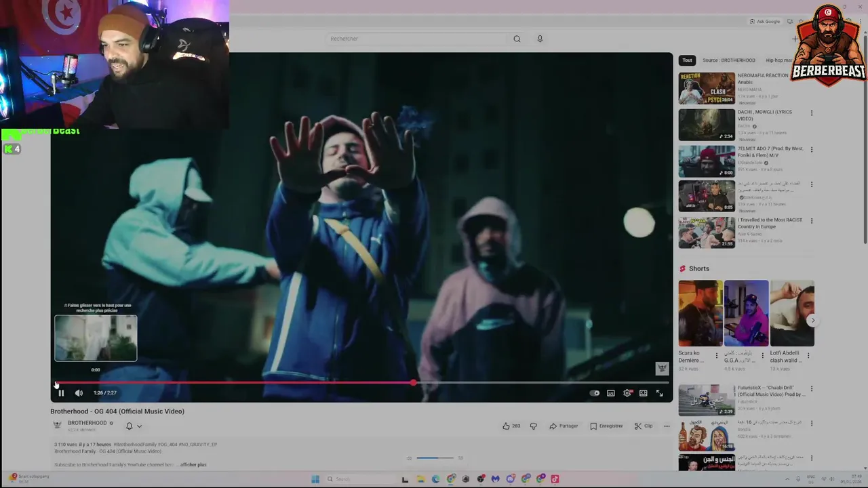Share the video via Partager button

coord(564,426)
